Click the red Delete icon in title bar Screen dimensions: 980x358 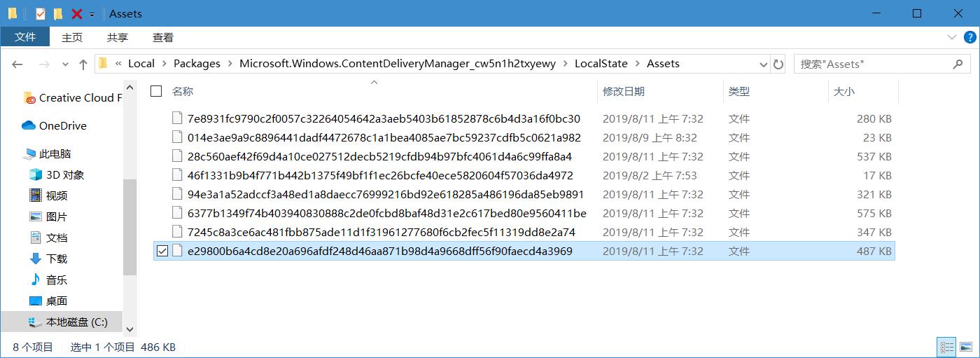[x=77, y=13]
